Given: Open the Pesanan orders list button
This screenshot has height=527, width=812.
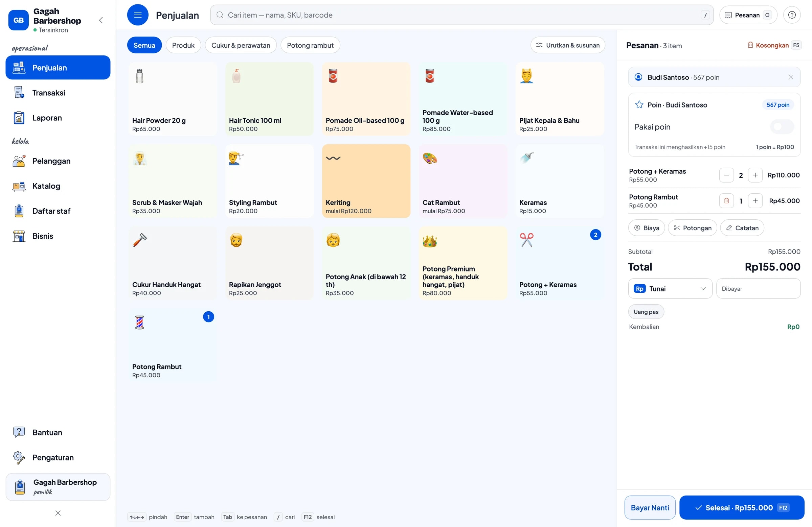Looking at the screenshot, I should pyautogui.click(x=748, y=15).
